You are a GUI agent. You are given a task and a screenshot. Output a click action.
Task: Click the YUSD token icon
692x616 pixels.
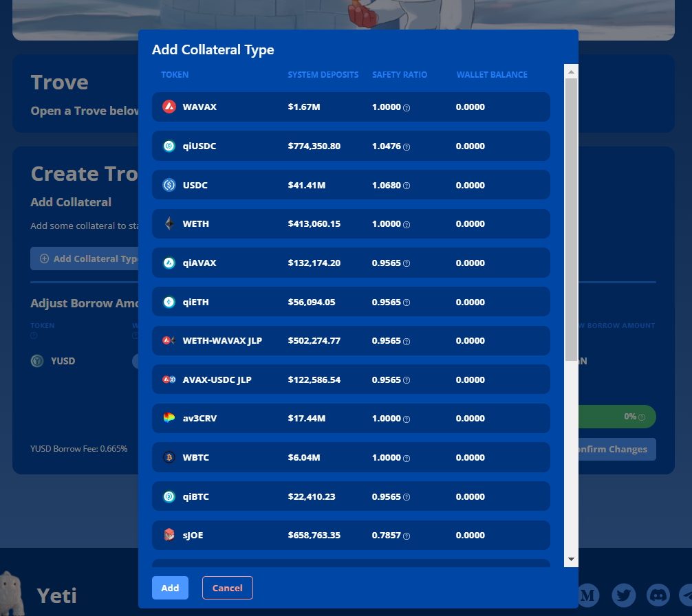tap(37, 361)
